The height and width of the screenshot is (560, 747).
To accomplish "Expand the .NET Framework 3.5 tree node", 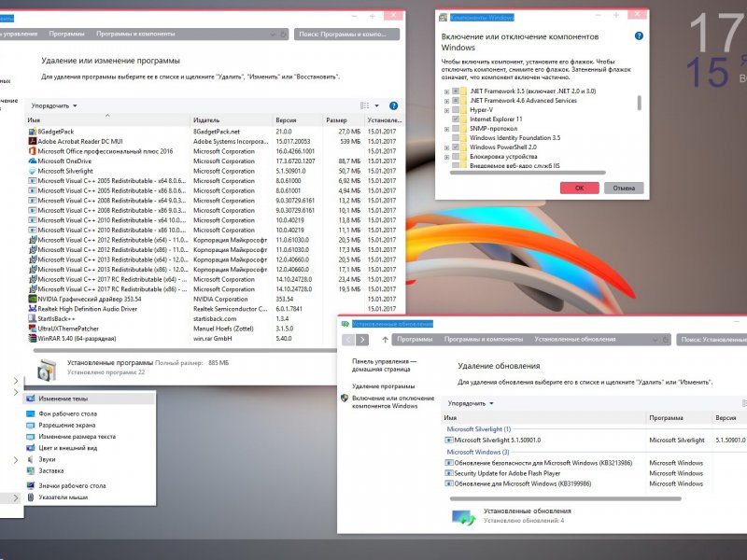I will [x=447, y=91].
